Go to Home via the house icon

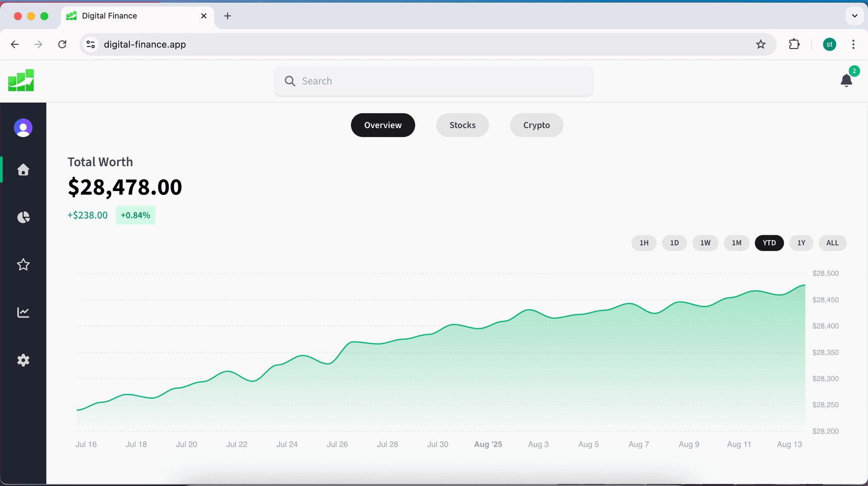[x=23, y=170]
